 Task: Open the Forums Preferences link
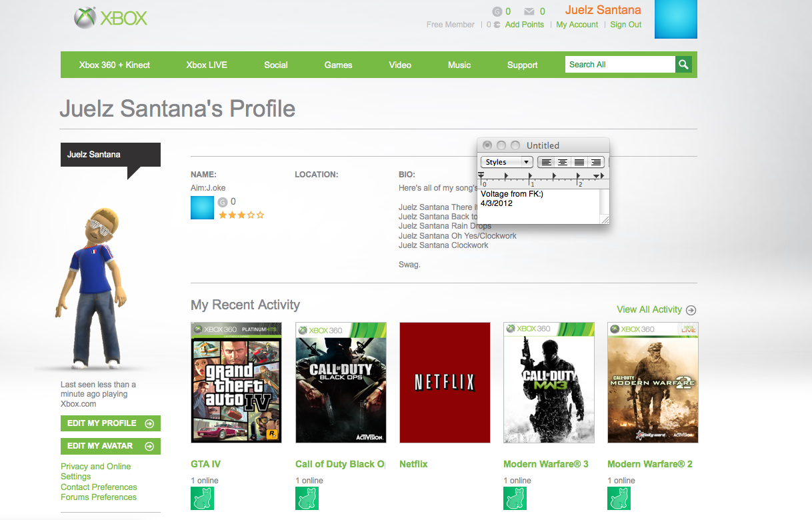pos(99,497)
